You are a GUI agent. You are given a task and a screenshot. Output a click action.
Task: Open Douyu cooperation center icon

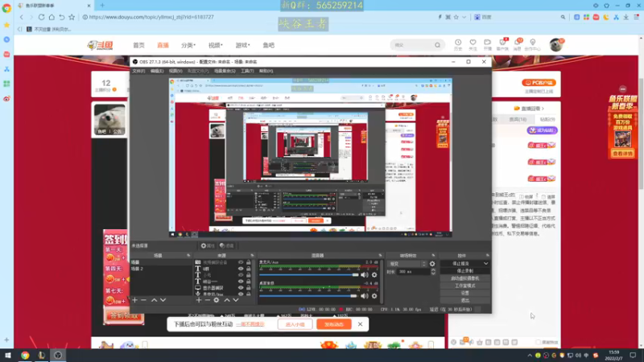533,44
